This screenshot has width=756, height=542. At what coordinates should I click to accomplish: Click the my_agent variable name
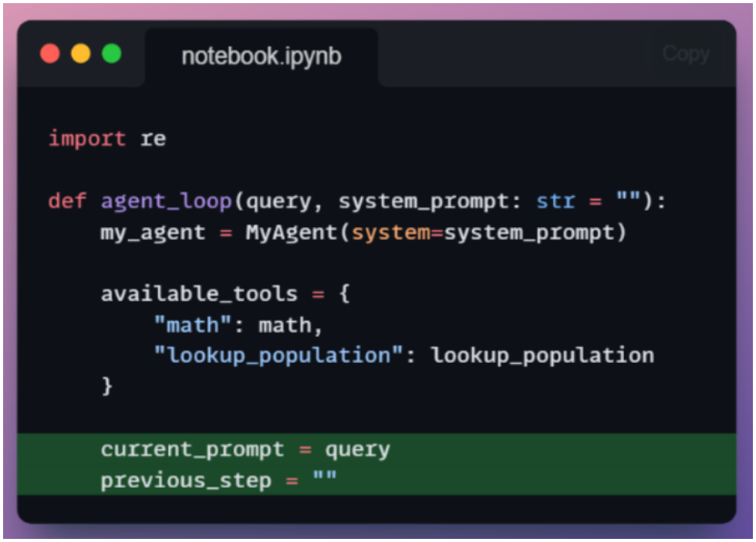153,233
